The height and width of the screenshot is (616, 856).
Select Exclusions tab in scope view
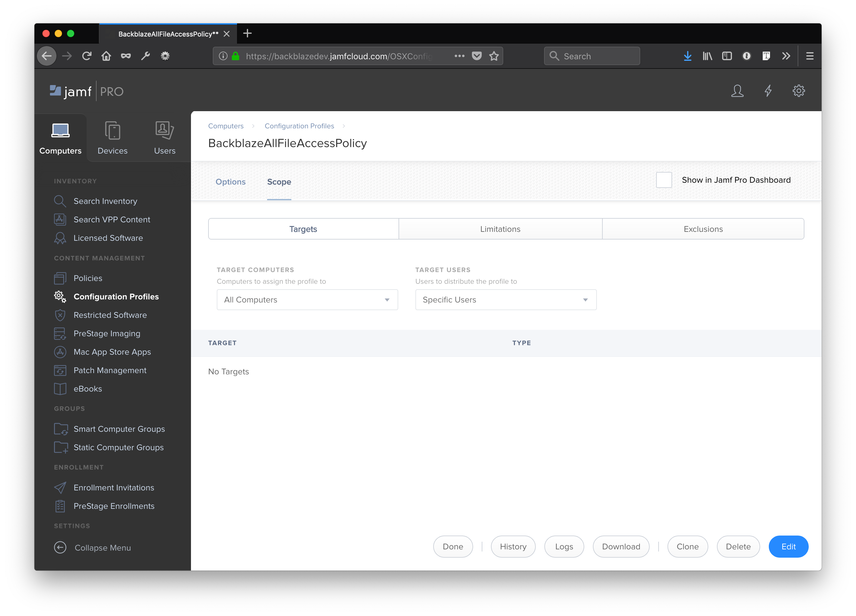(703, 228)
